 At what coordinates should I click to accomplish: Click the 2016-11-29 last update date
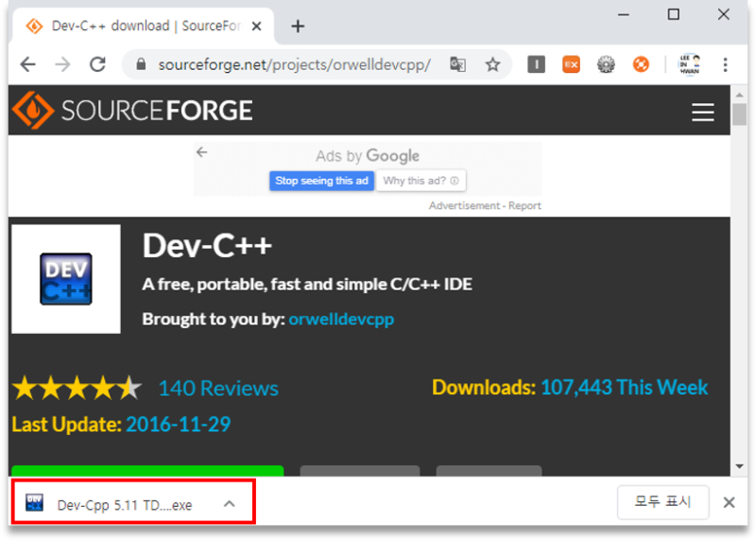pyautogui.click(x=179, y=425)
